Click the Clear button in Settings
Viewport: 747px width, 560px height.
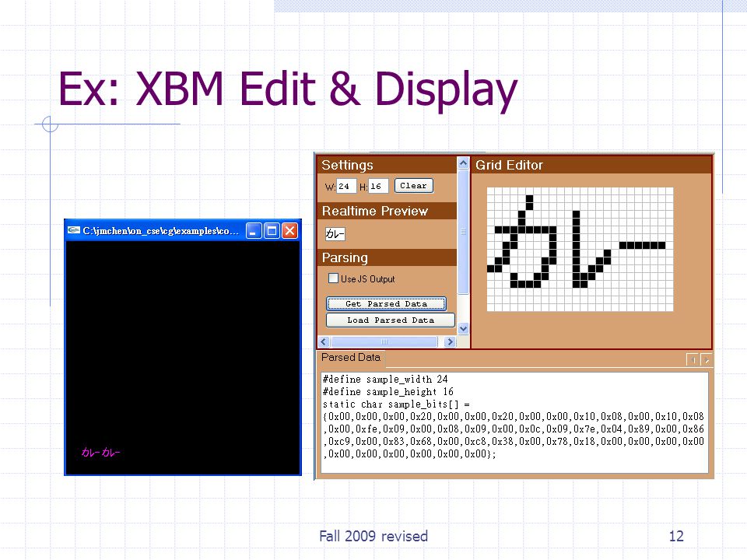[x=413, y=186]
